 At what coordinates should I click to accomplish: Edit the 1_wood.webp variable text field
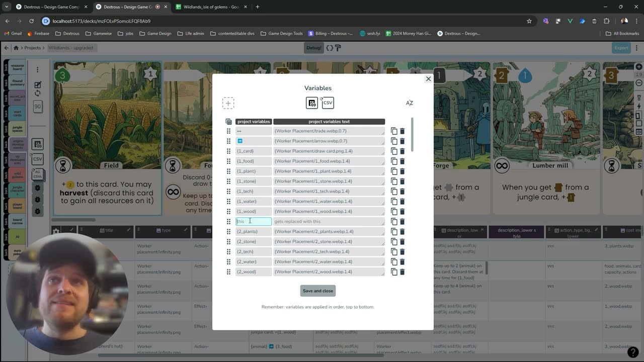tap(329, 211)
